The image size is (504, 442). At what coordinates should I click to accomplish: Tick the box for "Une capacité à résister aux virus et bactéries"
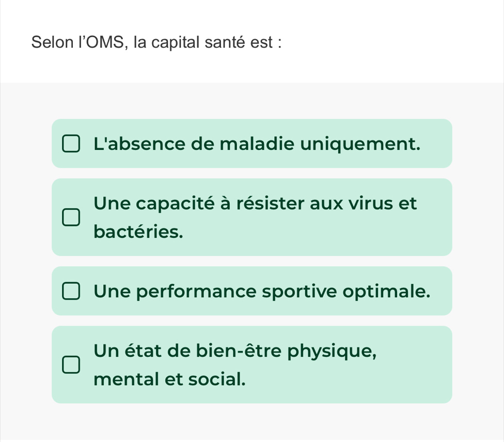71,218
